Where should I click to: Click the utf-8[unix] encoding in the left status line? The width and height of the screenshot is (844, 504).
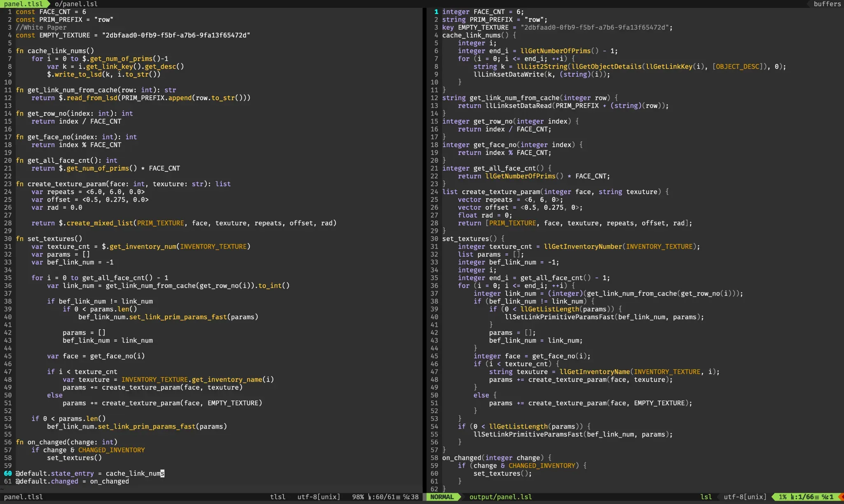[319, 497]
